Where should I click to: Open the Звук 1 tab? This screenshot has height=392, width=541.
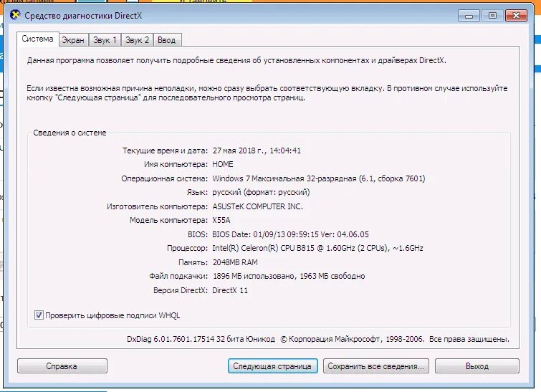tap(105, 40)
